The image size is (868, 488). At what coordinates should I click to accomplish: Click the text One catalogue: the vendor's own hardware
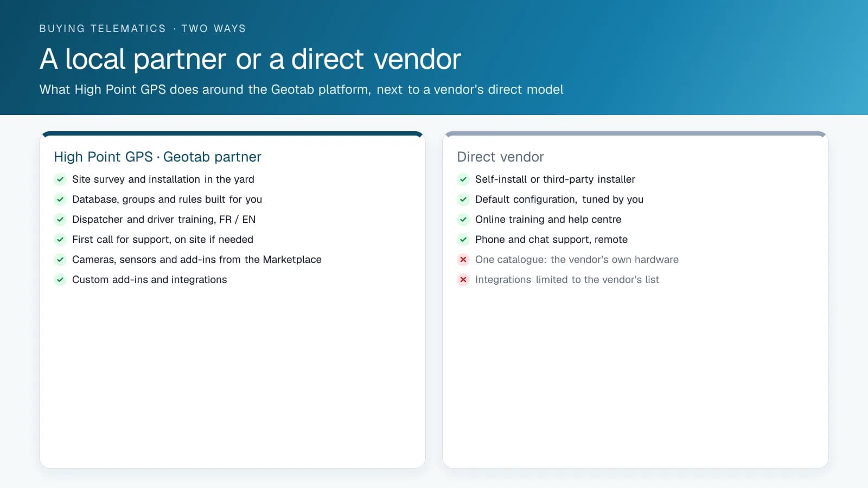[577, 260]
